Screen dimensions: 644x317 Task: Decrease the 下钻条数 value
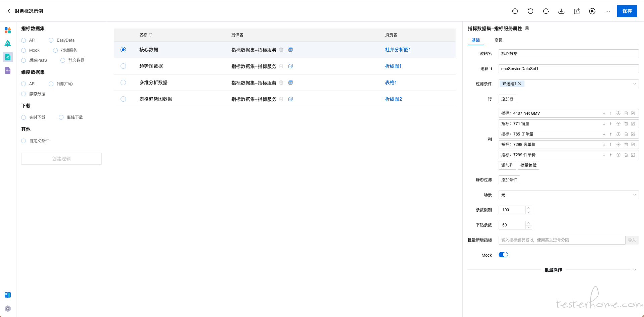click(528, 227)
